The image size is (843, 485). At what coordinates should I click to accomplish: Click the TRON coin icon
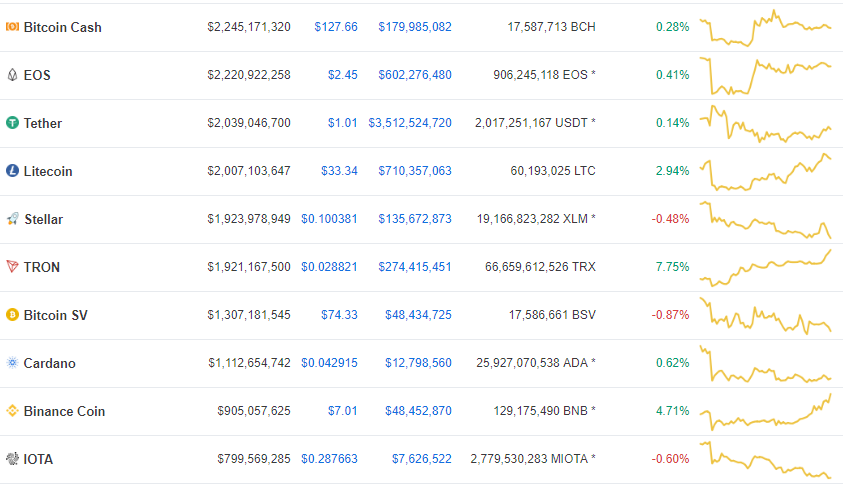[12, 267]
